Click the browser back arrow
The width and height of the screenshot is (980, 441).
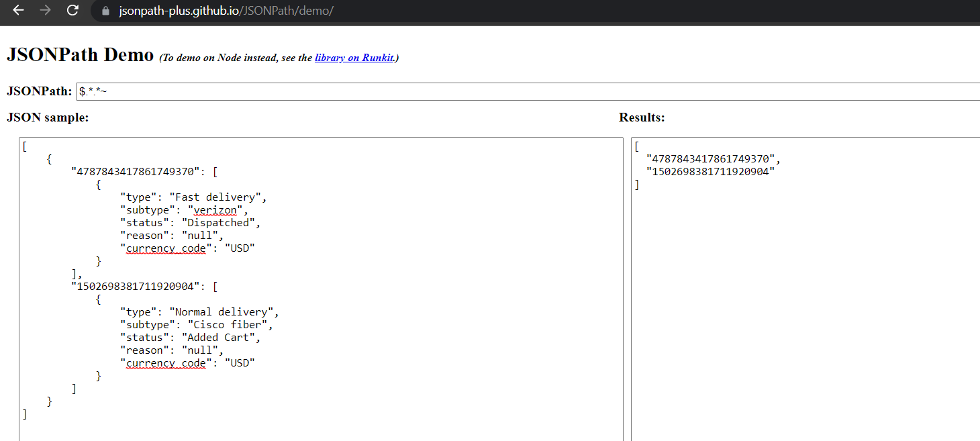point(18,11)
